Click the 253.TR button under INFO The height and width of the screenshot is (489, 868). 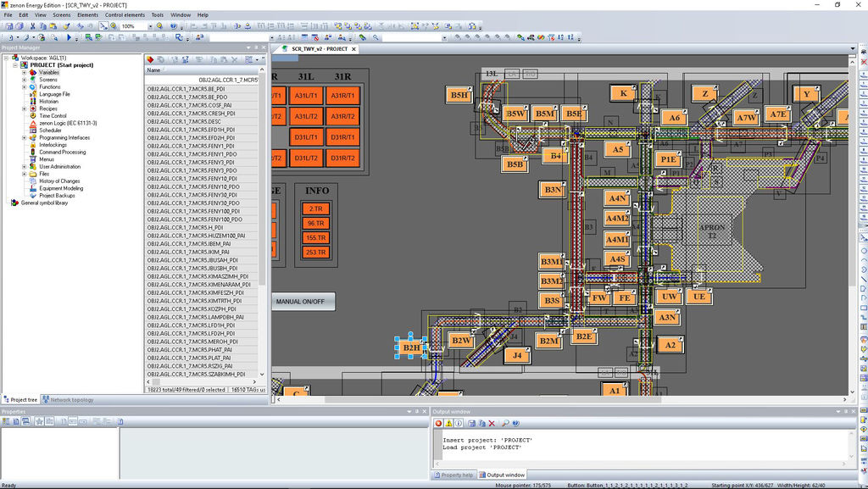pos(316,252)
